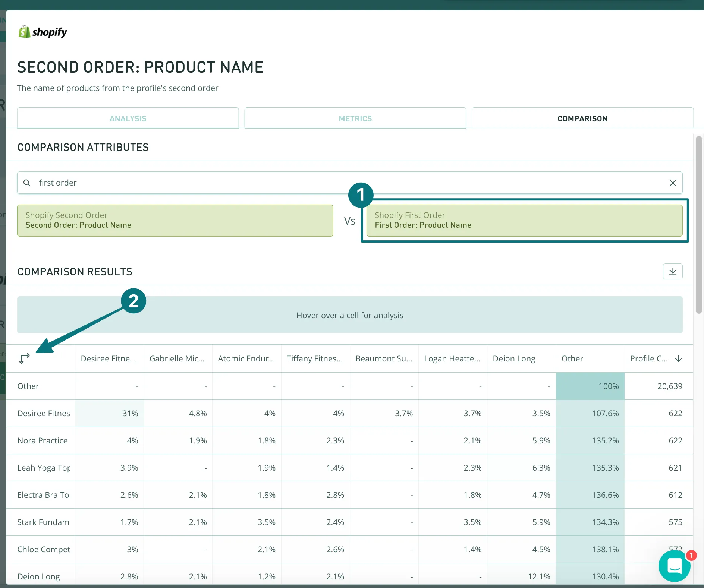Click the 107.6% cell
The image size is (704, 588).
click(x=590, y=413)
